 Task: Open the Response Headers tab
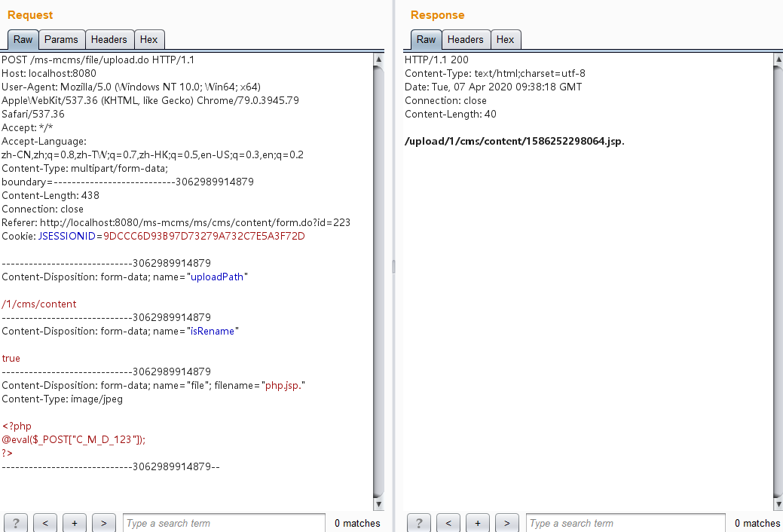466,39
